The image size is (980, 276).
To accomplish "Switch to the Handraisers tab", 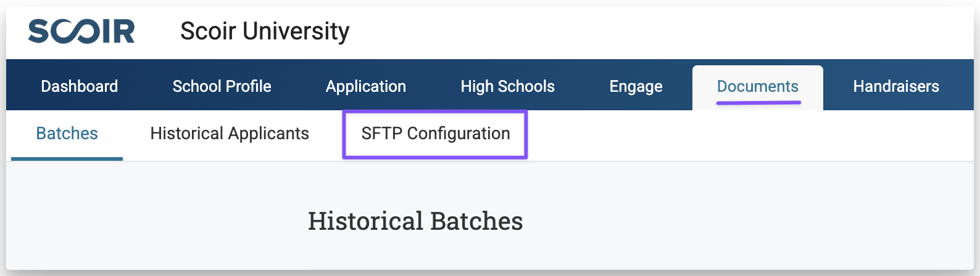I will coord(895,86).
